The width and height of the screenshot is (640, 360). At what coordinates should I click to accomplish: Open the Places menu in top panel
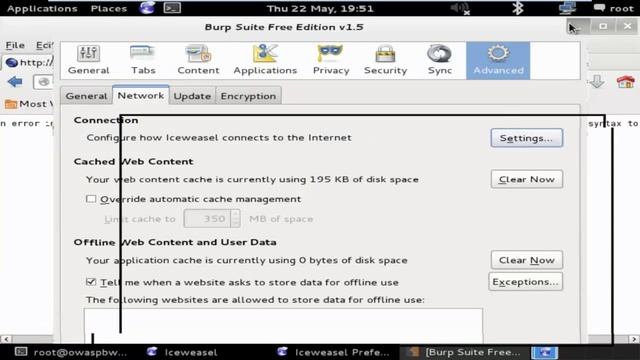109,8
